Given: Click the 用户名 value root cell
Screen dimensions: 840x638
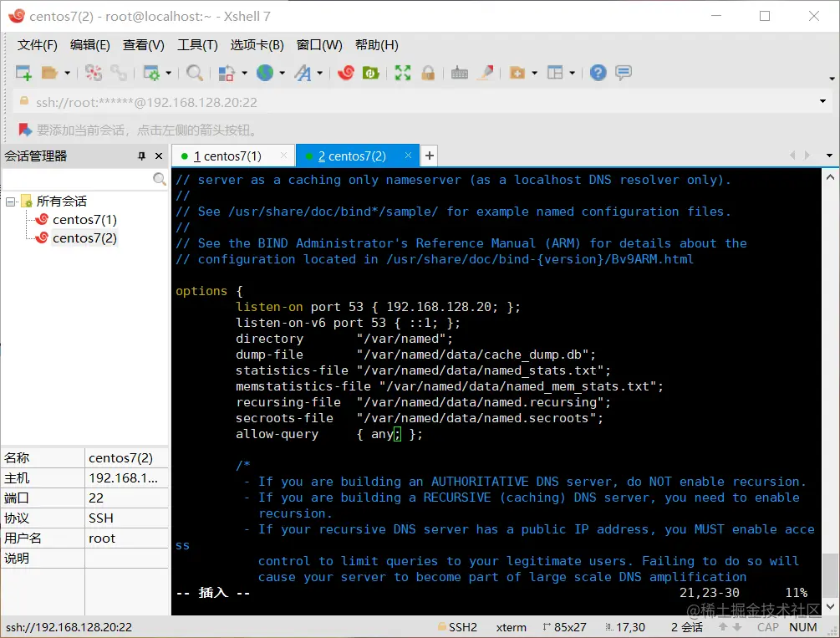Looking at the screenshot, I should pyautogui.click(x=126, y=538).
